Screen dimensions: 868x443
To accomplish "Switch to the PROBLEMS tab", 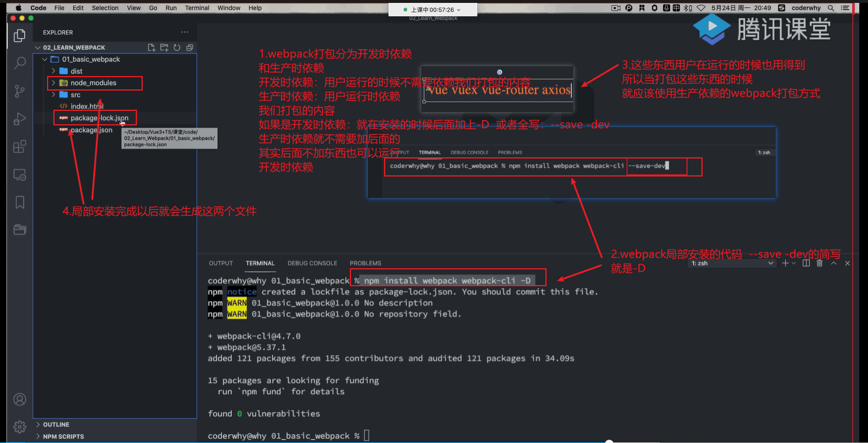I will pos(366,263).
